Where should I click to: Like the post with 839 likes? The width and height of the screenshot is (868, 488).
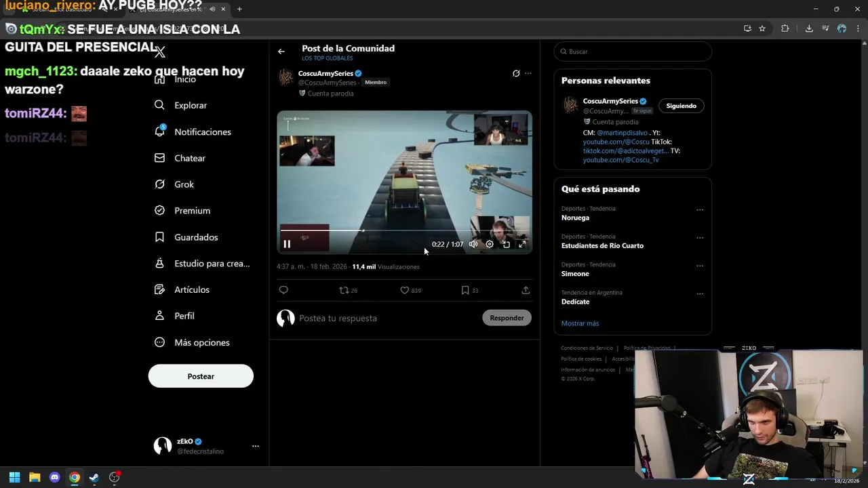pyautogui.click(x=410, y=290)
